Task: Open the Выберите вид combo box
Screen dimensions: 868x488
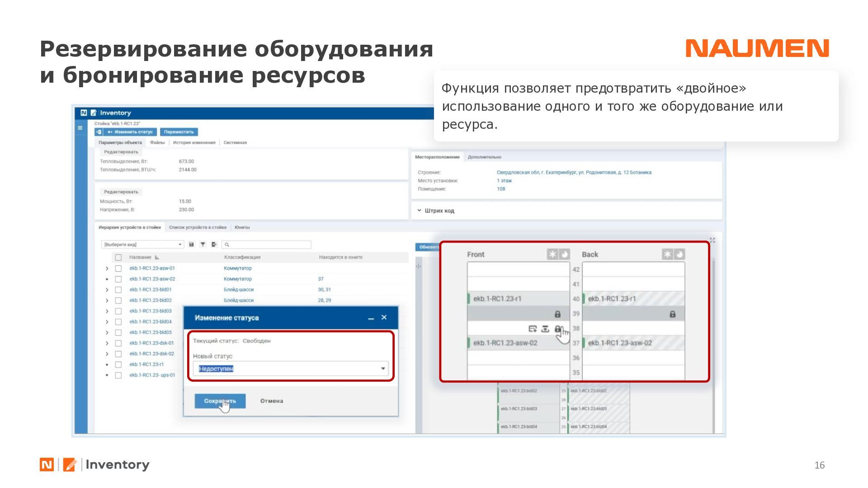Action: coord(142,244)
